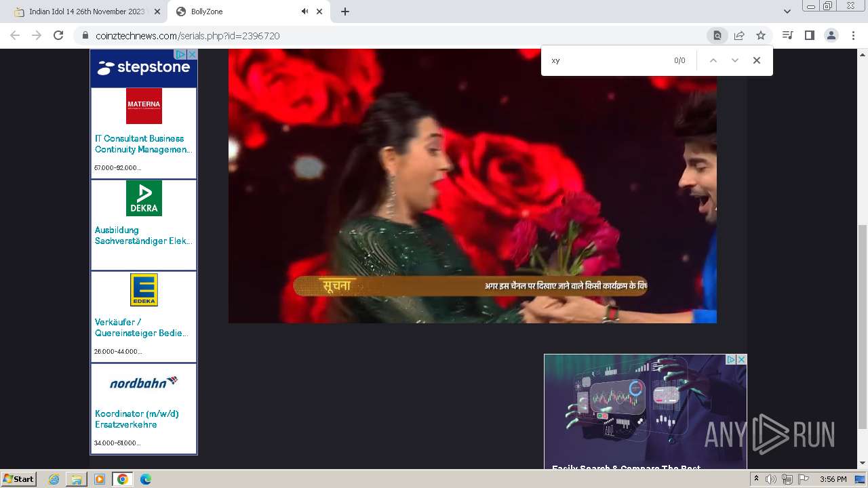Click the video player
Screen dimensions: 868x488
[x=472, y=186]
